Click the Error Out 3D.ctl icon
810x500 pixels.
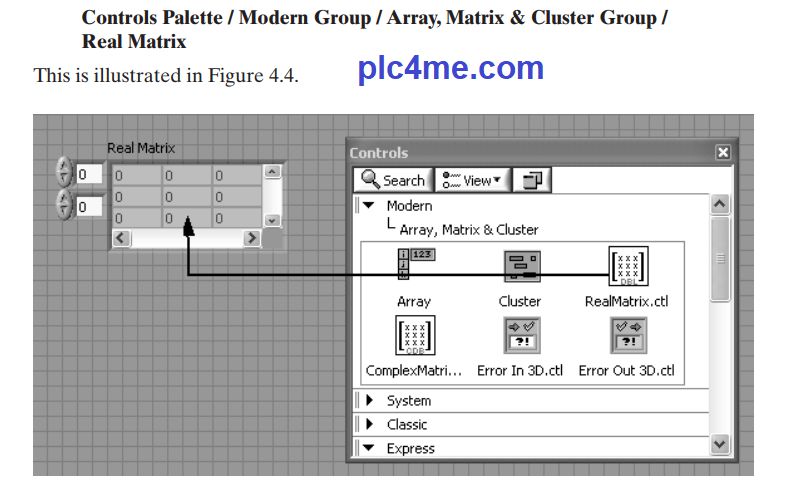[x=627, y=335]
